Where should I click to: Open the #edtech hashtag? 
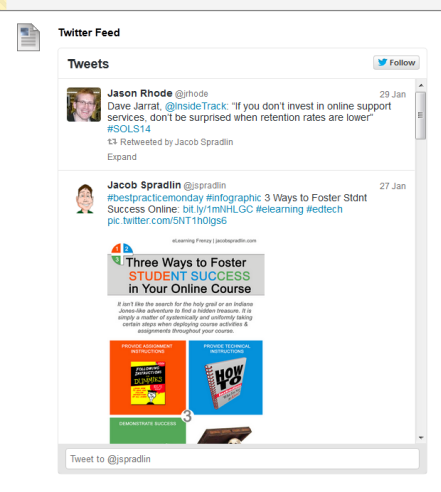coord(324,209)
